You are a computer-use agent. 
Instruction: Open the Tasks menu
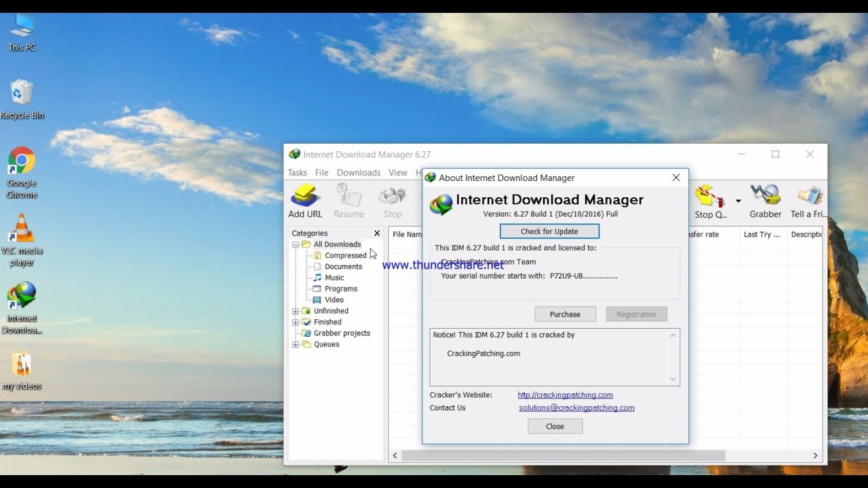click(297, 173)
